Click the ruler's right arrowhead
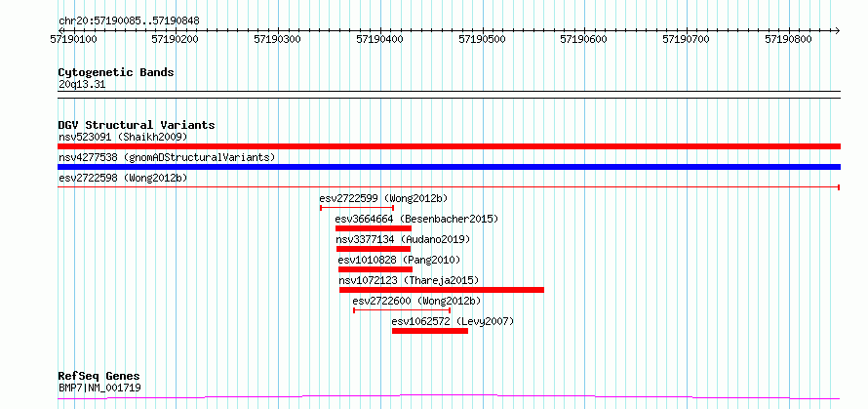This screenshot has width=868, height=409. coord(838,30)
